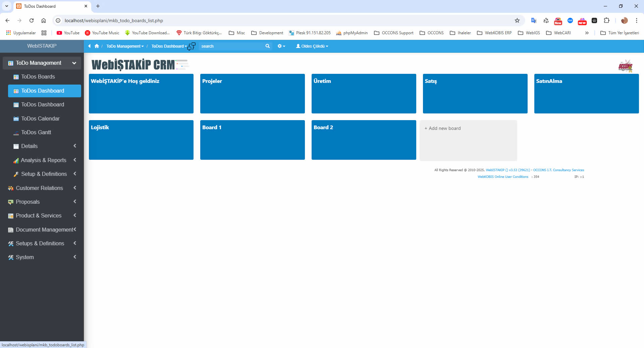Click the window-switch icon beside search
The width and height of the screenshot is (644, 348).
[192, 46]
